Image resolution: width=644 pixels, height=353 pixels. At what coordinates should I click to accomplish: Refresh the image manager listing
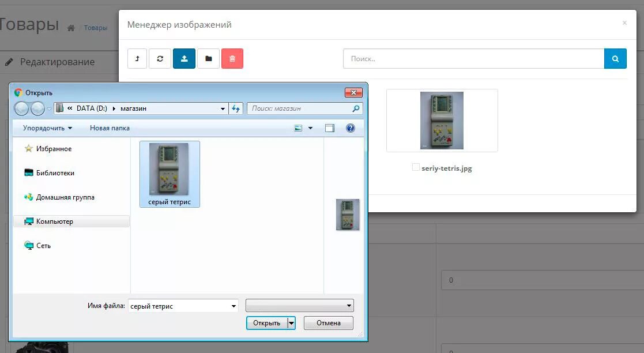tap(160, 58)
